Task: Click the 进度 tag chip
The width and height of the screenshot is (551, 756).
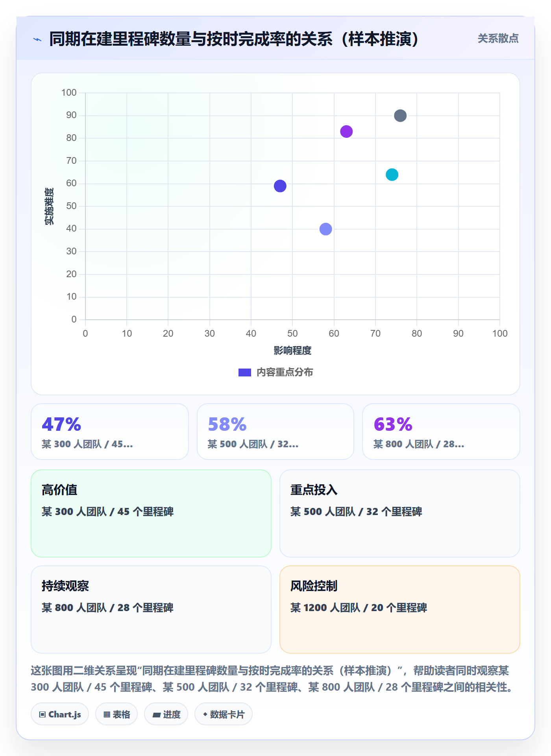Action: (x=166, y=714)
